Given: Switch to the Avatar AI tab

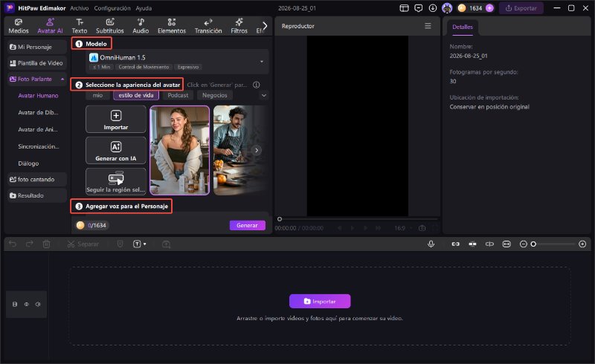Looking at the screenshot, I should pyautogui.click(x=50, y=26).
